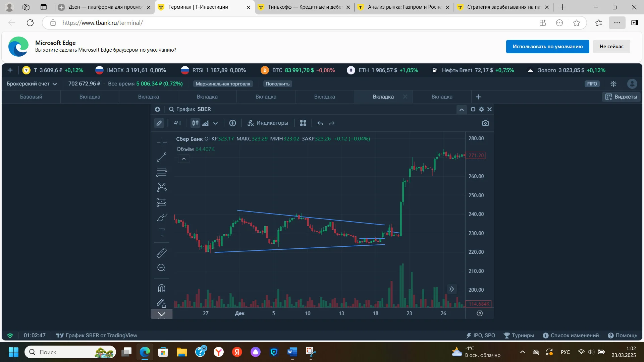644x362 pixels.
Task: Open chart widget settings gear
Action: tap(481, 109)
